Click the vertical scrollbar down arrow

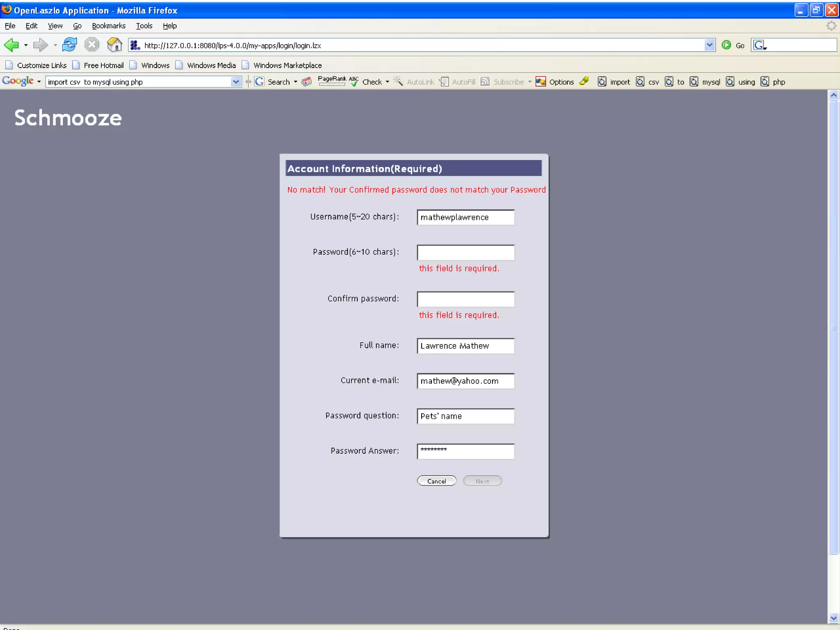(x=833, y=618)
